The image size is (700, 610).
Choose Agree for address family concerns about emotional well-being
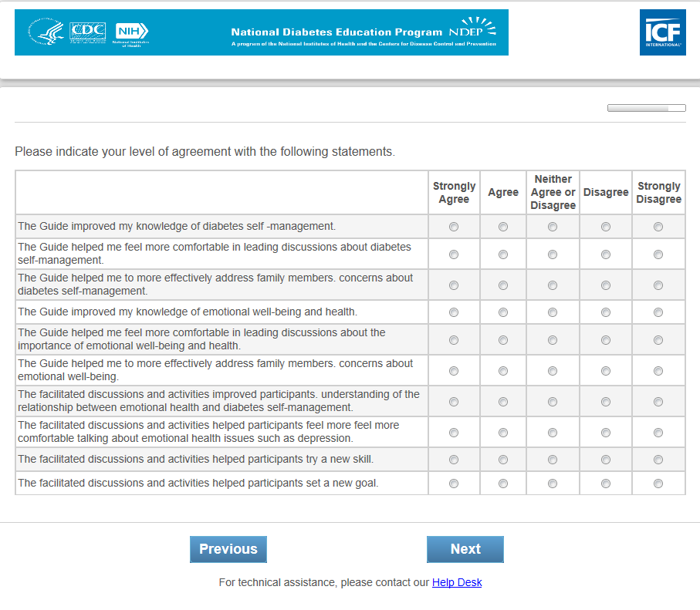[503, 371]
